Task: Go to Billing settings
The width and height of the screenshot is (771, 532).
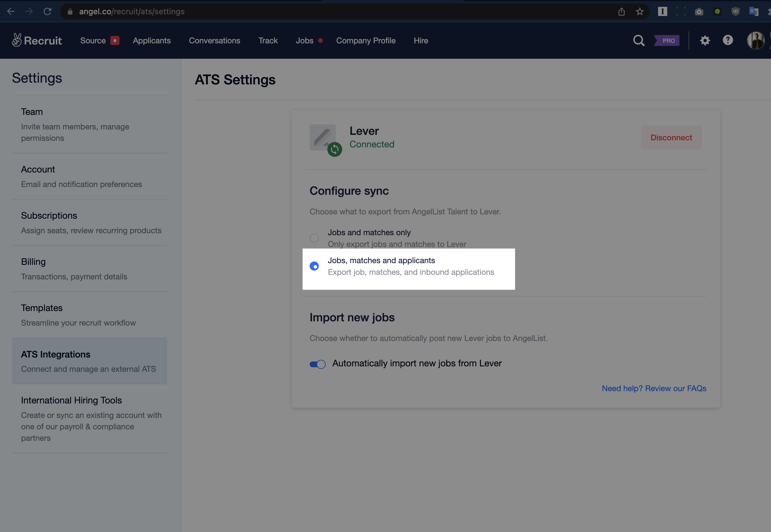Action: tap(33, 262)
